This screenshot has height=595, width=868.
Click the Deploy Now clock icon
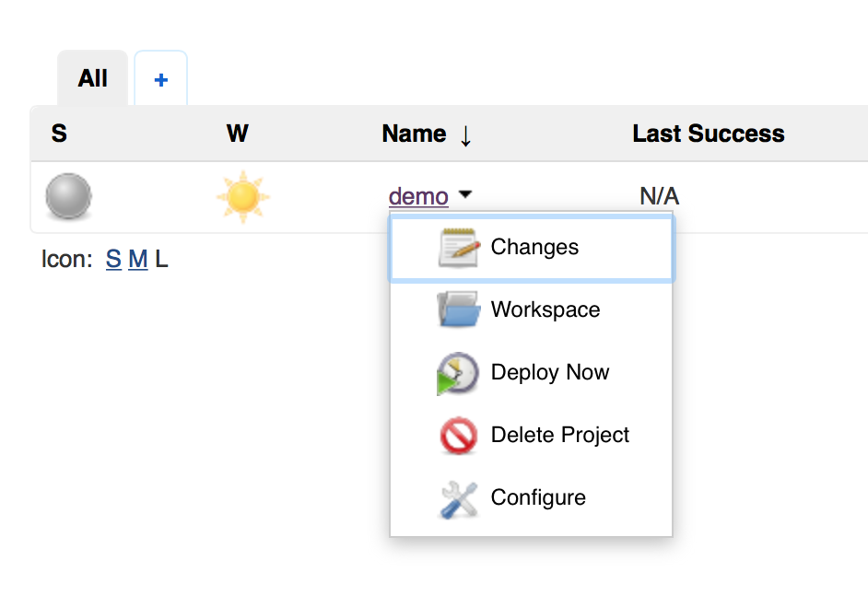click(458, 373)
